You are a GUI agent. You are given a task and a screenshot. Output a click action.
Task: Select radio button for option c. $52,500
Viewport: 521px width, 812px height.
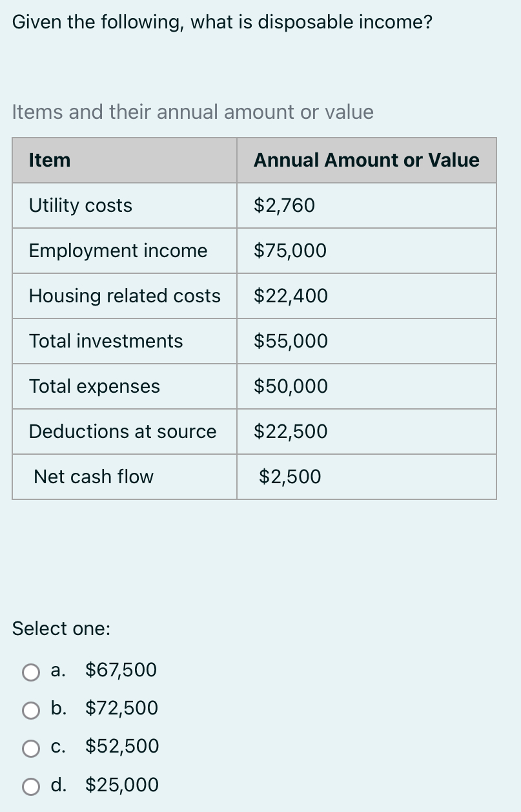coord(30,749)
